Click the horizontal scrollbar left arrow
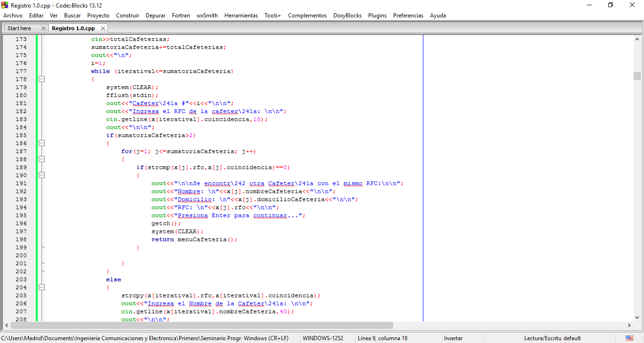Viewport: 644px width, 343px height. coord(7,325)
